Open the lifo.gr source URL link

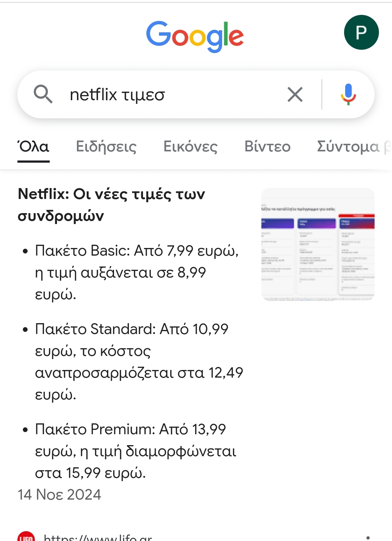coord(98,537)
